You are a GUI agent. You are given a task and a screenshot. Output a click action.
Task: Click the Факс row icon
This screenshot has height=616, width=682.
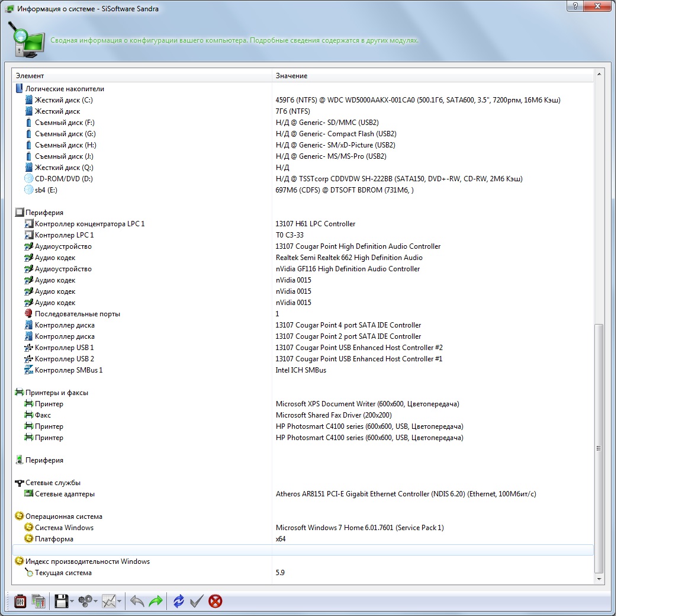[x=28, y=415]
